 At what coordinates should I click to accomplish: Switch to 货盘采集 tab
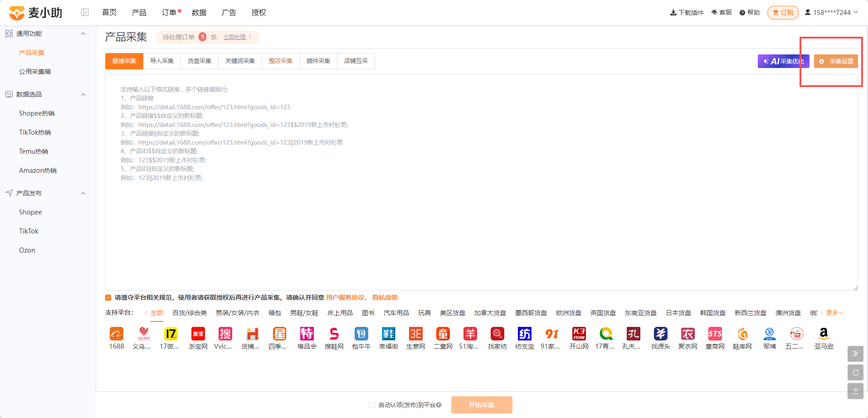coord(200,61)
